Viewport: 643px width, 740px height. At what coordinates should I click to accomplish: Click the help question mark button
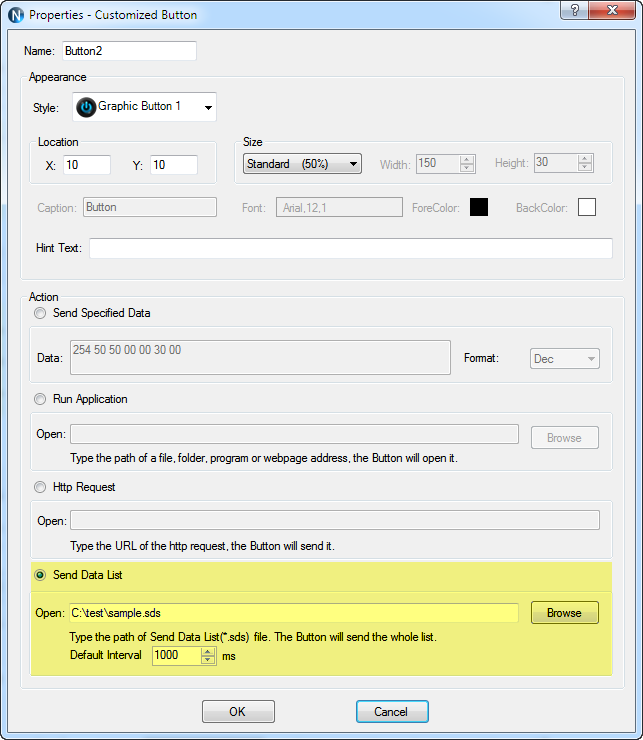tap(575, 10)
